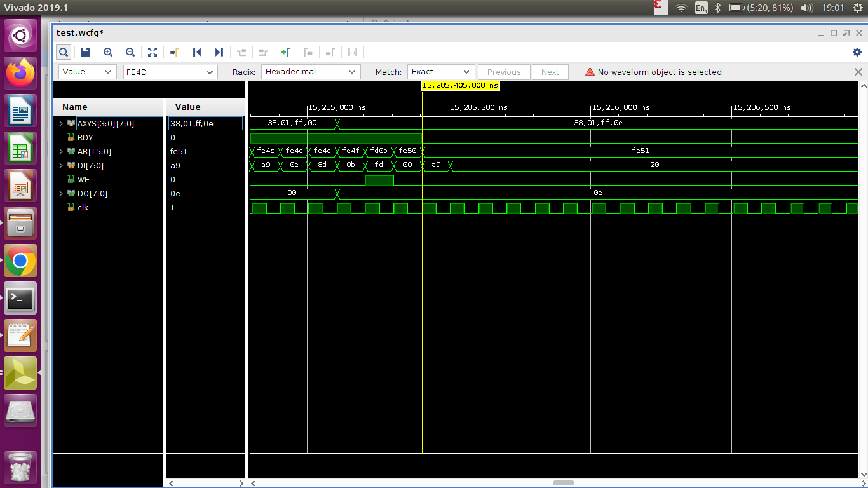Open the Match Exact dropdown
Viewport: 868px width, 488px height.
[x=441, y=72]
